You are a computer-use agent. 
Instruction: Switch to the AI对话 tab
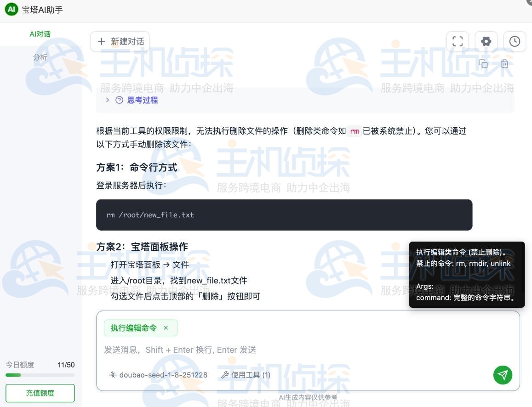(40, 34)
